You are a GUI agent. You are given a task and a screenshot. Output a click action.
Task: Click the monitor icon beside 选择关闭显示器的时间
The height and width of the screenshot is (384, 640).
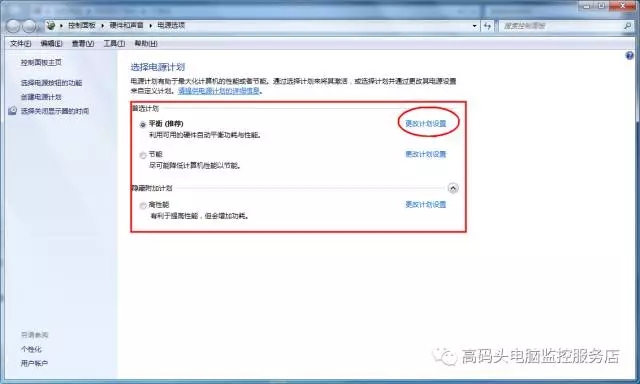13,111
